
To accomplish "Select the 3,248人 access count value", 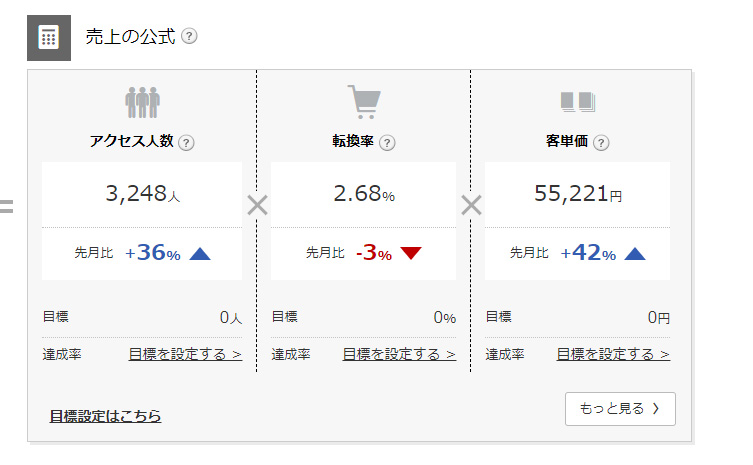I will click(143, 194).
